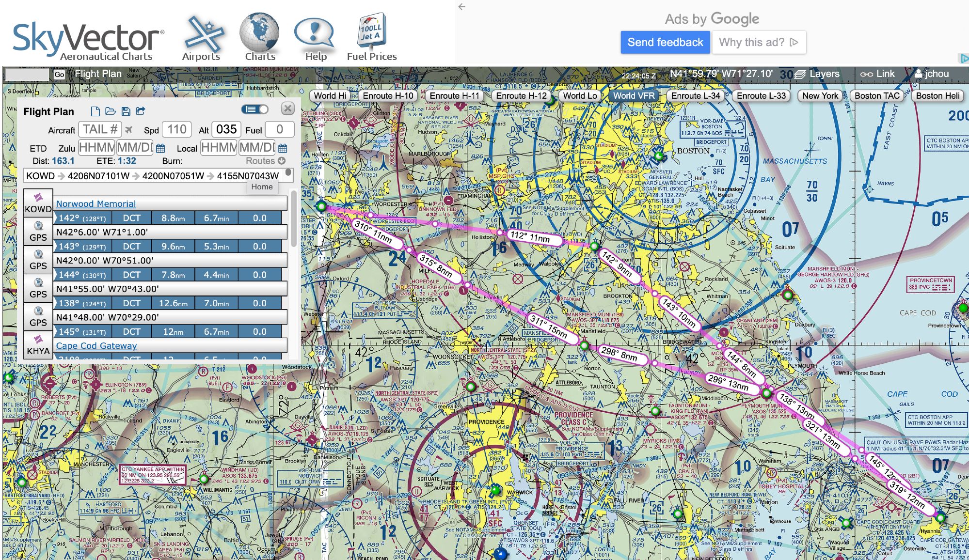Expand the 142° leg from KOWD

168,218
